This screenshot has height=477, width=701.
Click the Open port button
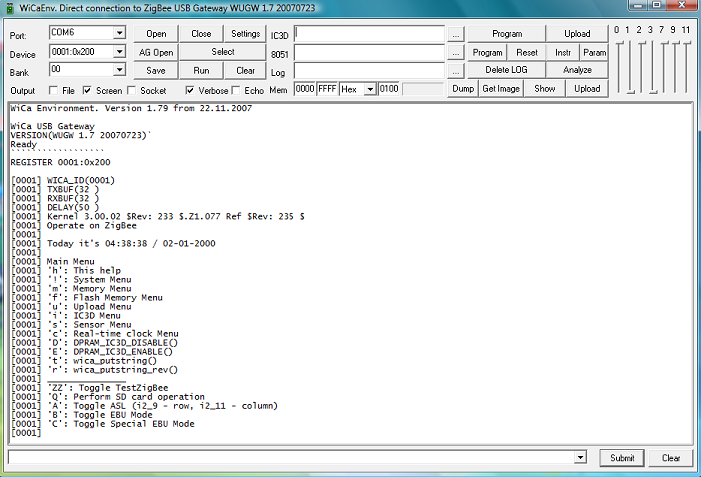[x=156, y=34]
